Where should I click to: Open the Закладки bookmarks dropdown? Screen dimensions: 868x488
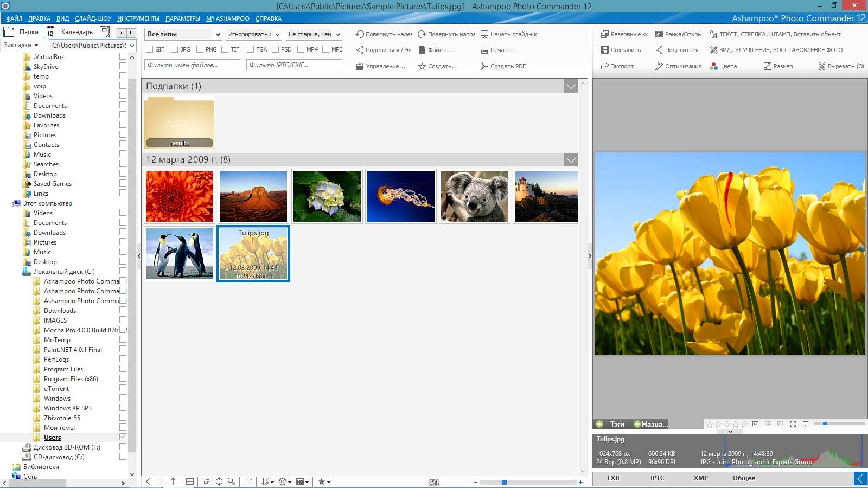(21, 45)
